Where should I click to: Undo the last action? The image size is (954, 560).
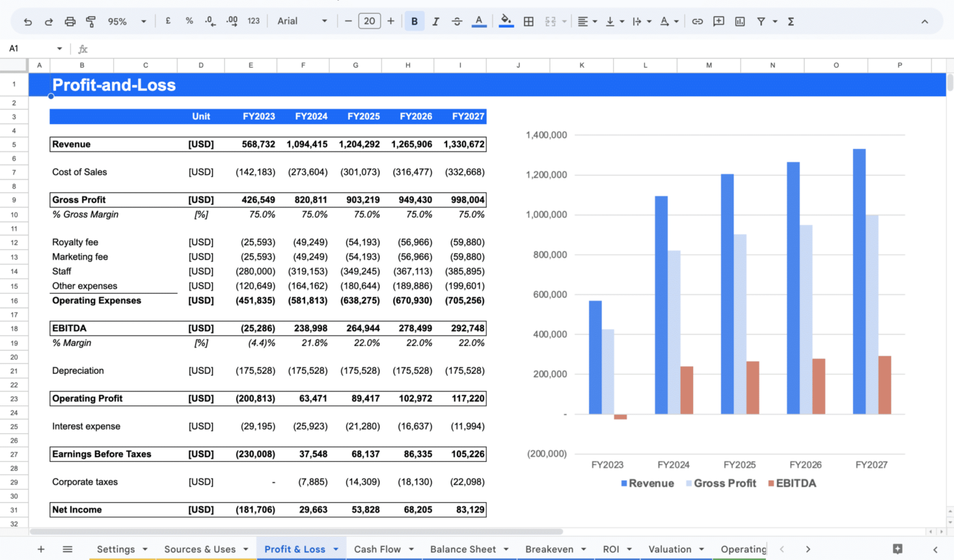(x=28, y=20)
